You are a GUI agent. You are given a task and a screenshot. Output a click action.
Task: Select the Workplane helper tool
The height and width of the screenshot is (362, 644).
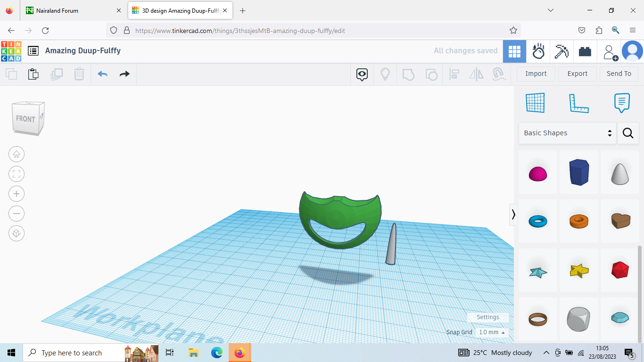click(535, 103)
